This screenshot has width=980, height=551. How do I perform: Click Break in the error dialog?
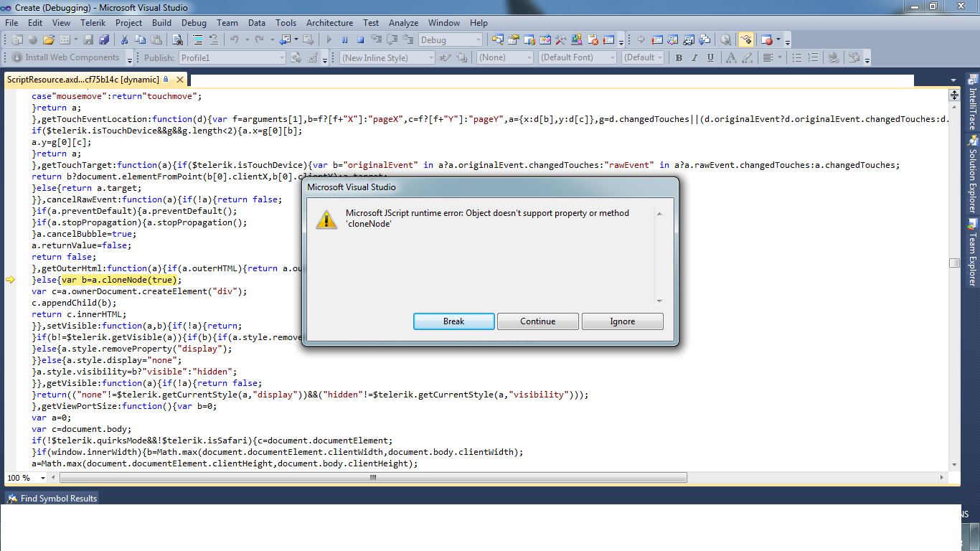pos(453,321)
